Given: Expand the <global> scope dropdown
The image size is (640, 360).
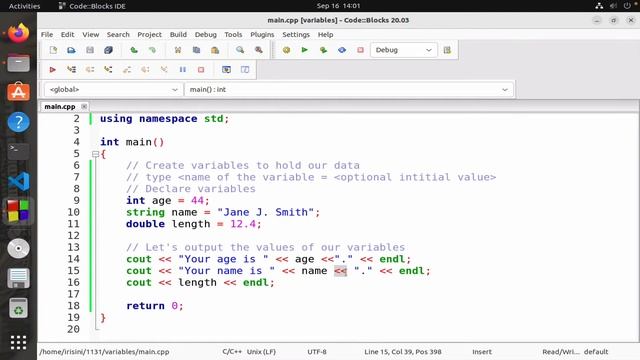Looking at the screenshot, I should (113, 89).
